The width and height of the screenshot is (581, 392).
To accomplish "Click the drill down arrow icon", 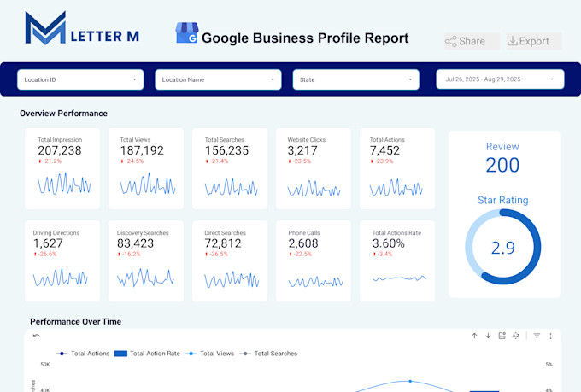I will point(488,336).
